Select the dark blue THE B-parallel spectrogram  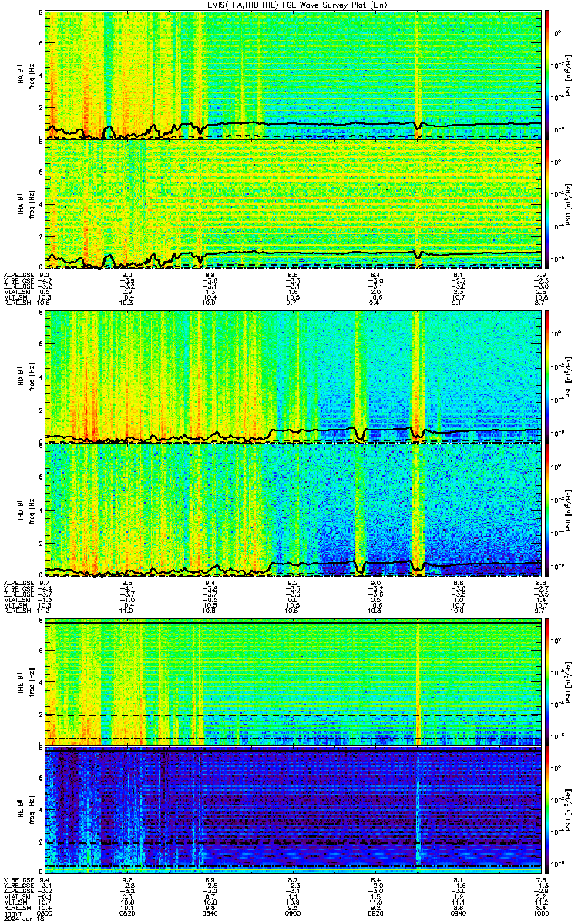[293, 810]
